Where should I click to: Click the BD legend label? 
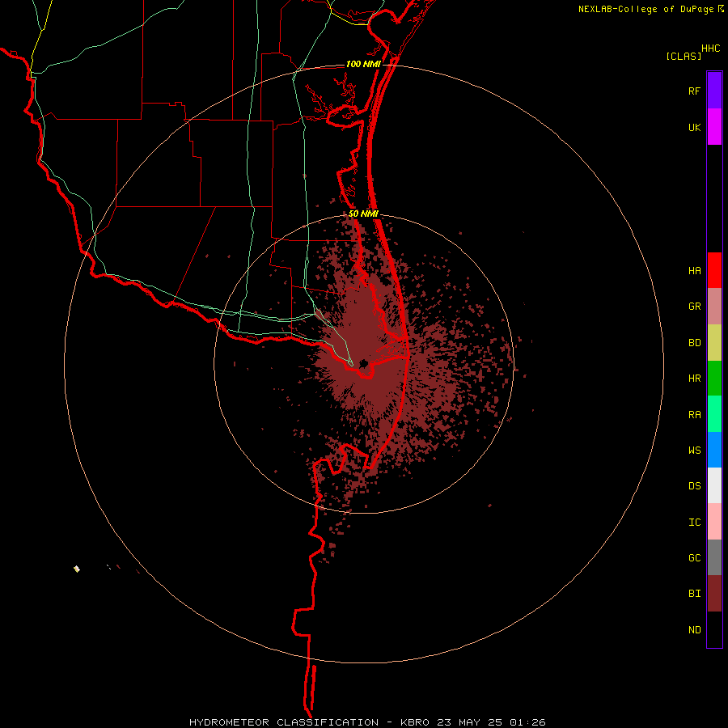(x=694, y=343)
